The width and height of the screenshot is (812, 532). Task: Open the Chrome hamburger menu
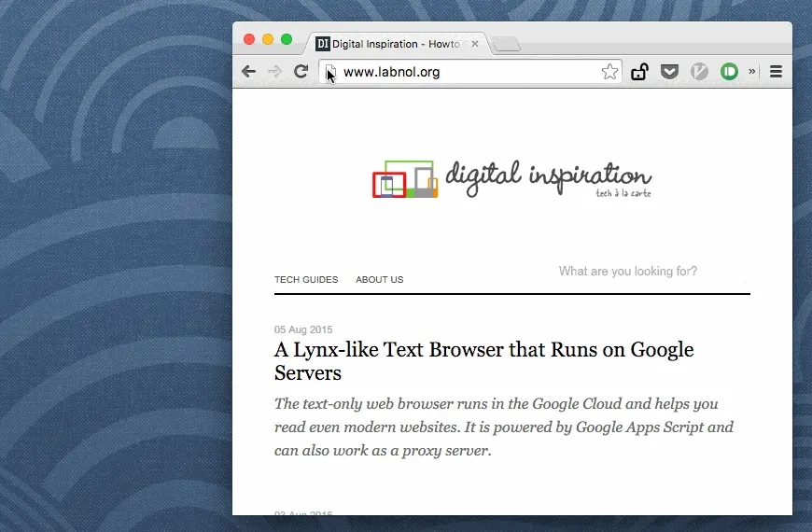coord(776,72)
